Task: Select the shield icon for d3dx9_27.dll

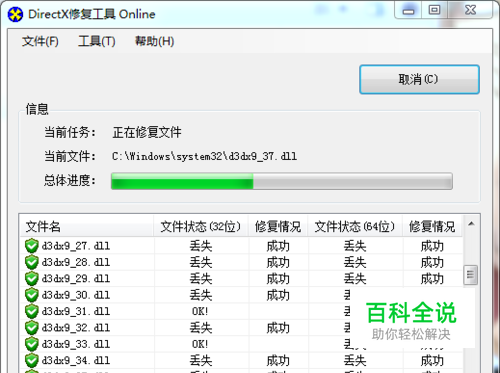Action: (x=32, y=246)
